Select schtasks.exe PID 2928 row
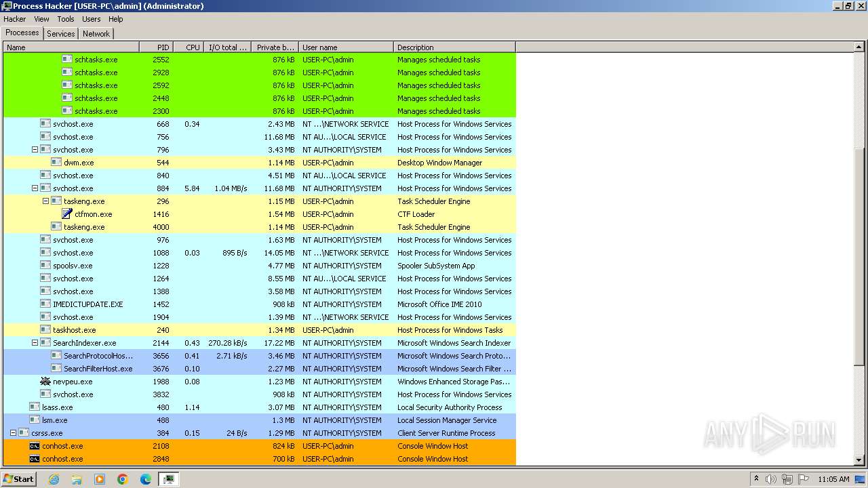868x488 pixels. pos(260,73)
